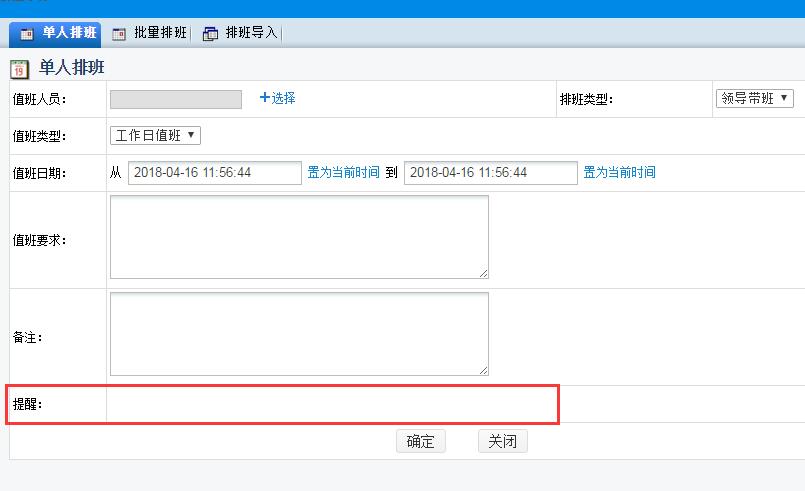
Task: Click the import icon on 排班导入 tab
Action: click(210, 34)
